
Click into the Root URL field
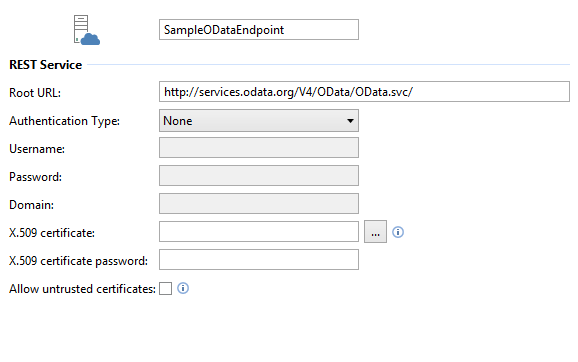pos(364,91)
